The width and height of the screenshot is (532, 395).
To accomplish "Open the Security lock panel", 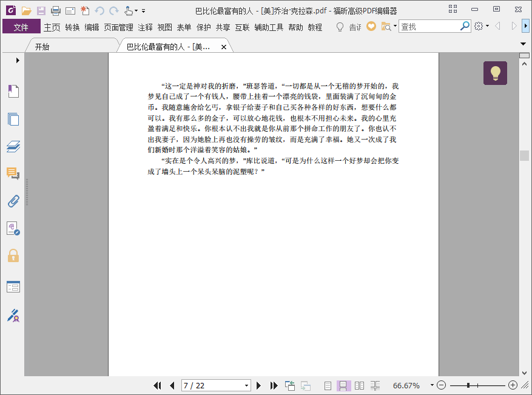I will click(x=13, y=255).
